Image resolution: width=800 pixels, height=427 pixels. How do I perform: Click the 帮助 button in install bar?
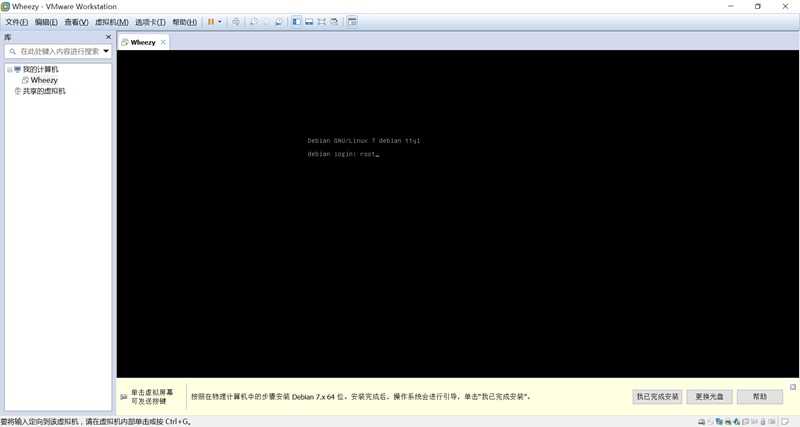pyautogui.click(x=760, y=396)
